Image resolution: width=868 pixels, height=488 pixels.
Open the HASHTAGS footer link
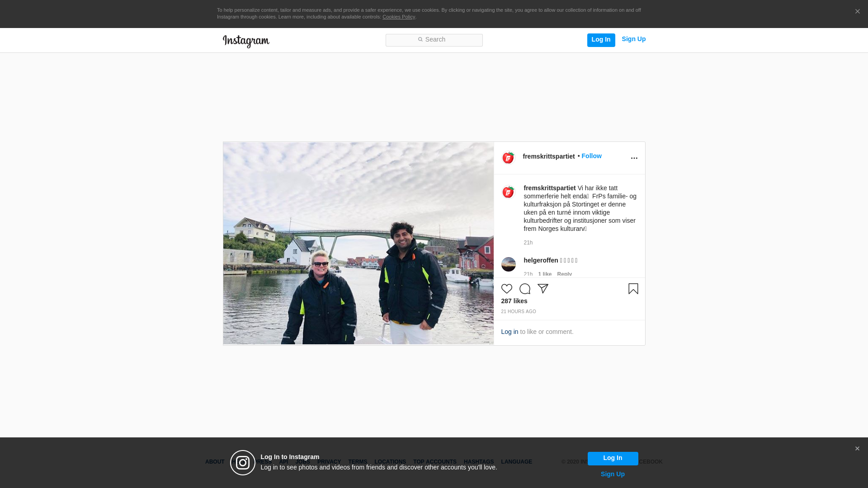(x=479, y=462)
